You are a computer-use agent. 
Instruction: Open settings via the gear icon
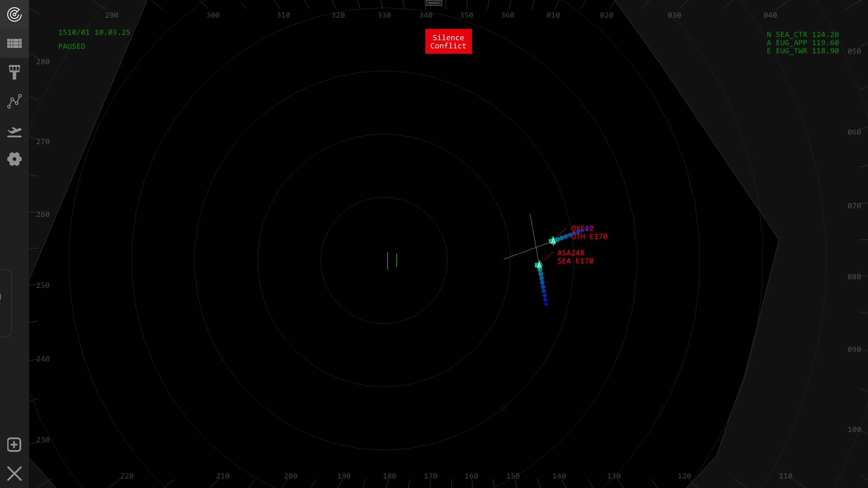14,159
